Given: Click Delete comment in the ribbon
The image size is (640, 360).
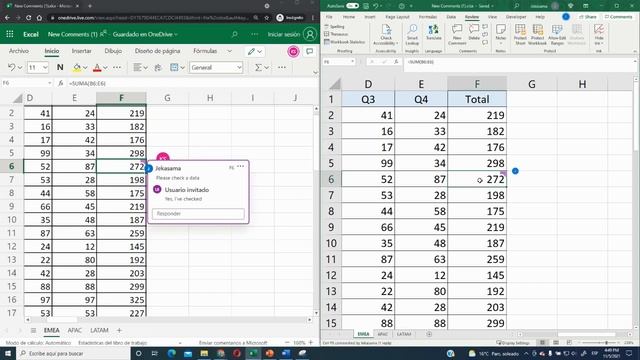Looking at the screenshot, I should [x=474, y=32].
